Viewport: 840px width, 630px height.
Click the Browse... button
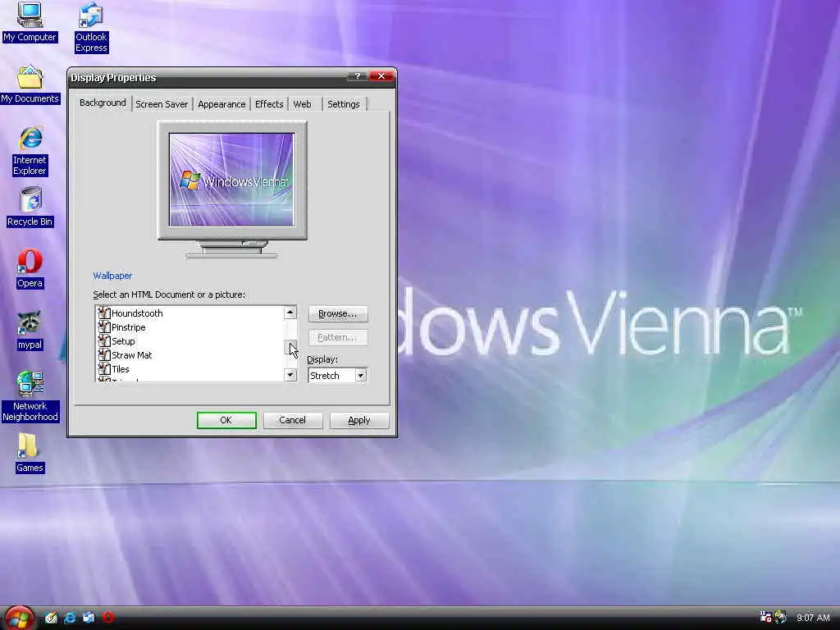tap(337, 313)
